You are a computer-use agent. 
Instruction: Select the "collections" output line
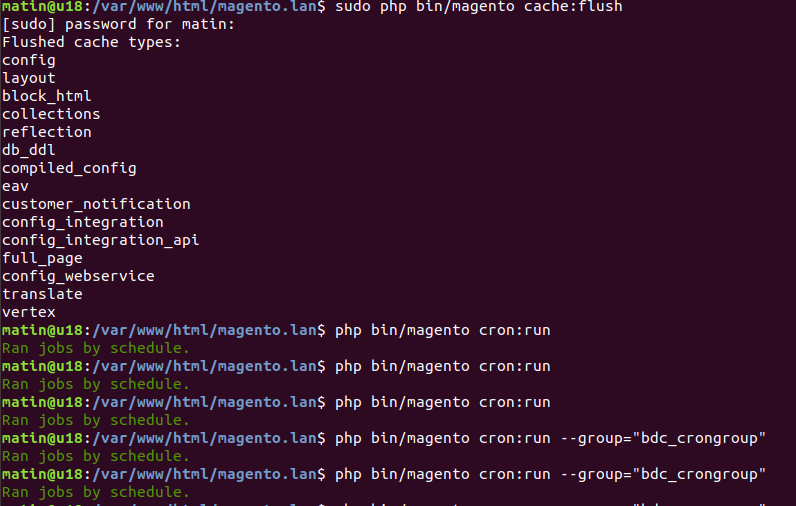[51, 114]
